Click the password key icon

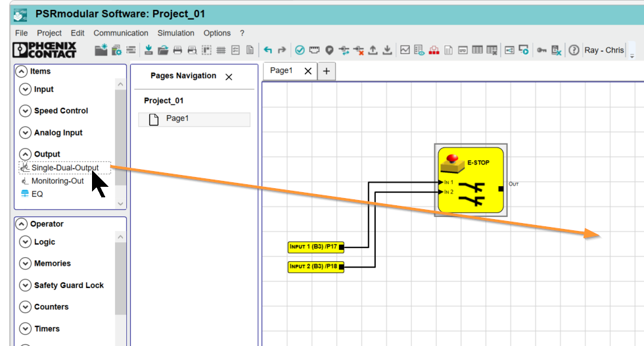click(541, 50)
